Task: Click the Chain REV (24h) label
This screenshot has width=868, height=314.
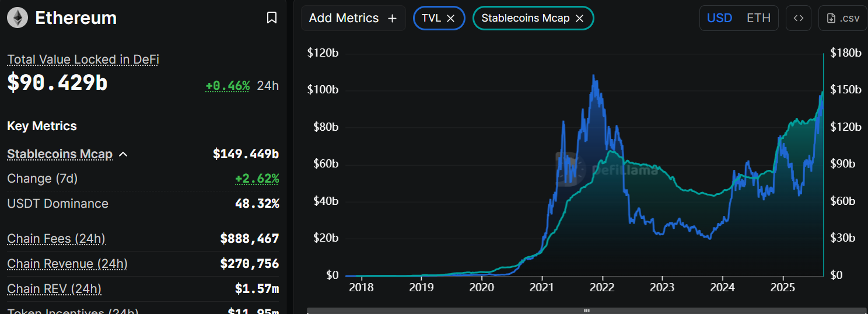Action: tap(54, 289)
